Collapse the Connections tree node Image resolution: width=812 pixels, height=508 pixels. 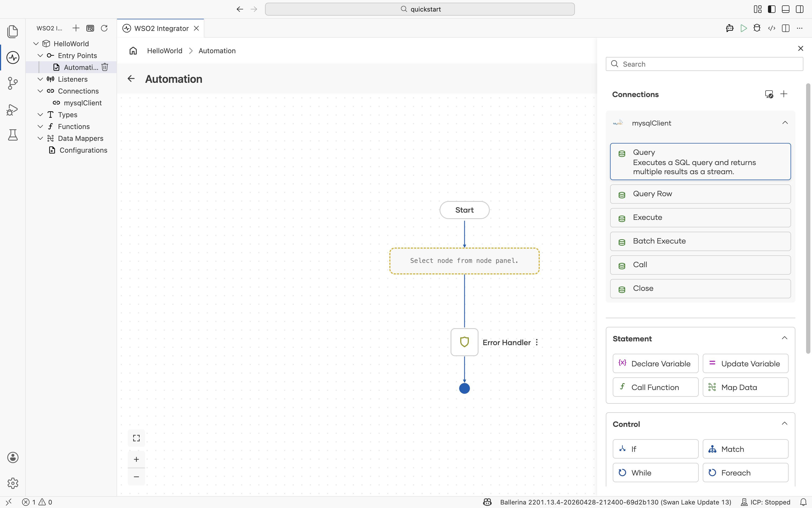[x=40, y=91]
